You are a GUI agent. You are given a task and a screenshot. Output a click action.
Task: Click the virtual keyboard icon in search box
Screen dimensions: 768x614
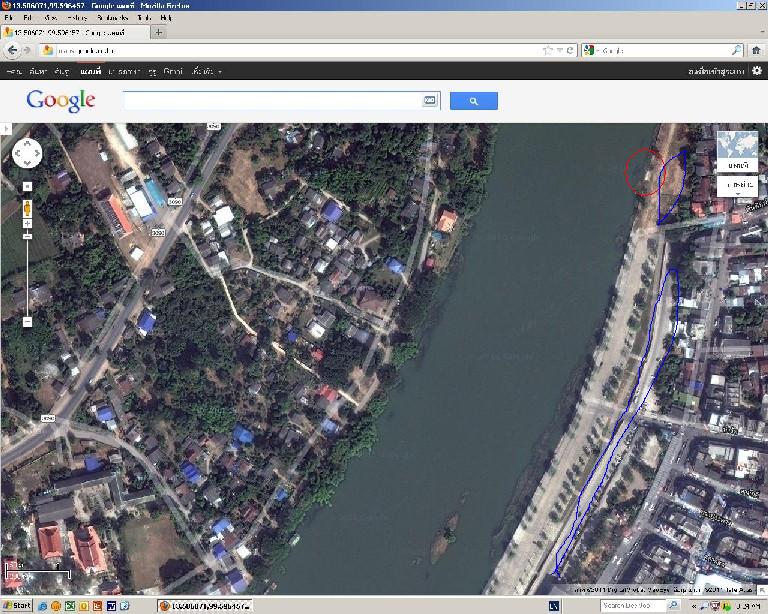(430, 101)
